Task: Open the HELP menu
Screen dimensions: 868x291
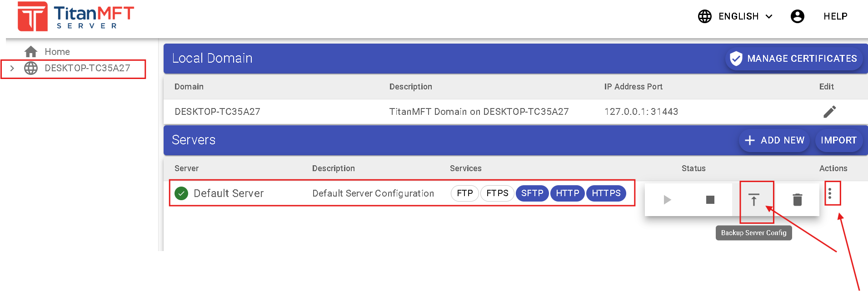Action: (835, 16)
